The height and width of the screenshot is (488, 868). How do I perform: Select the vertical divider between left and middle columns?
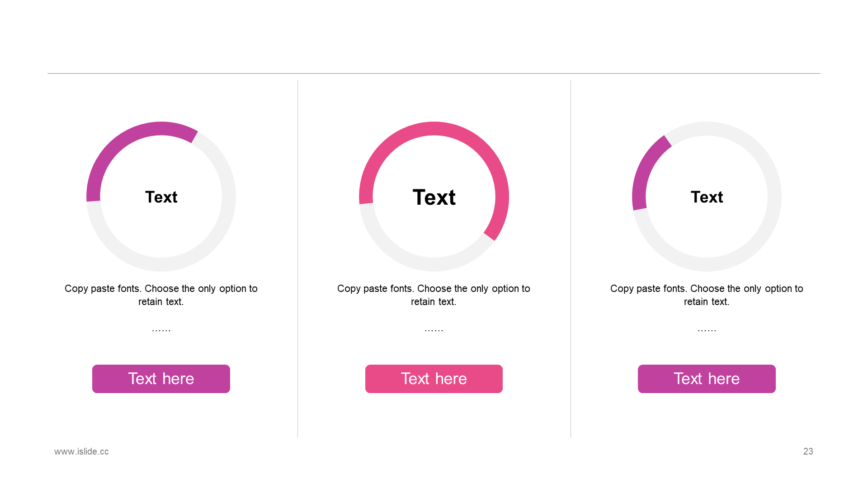tap(297, 258)
